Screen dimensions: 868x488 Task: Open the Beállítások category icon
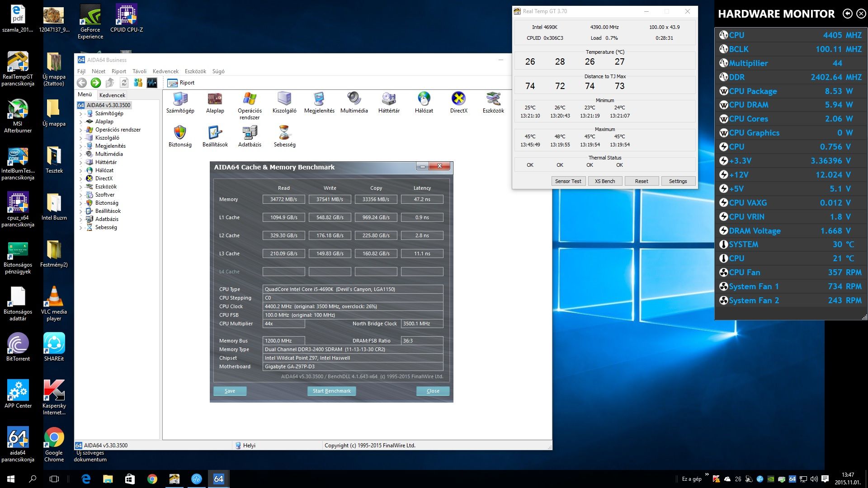pyautogui.click(x=215, y=137)
